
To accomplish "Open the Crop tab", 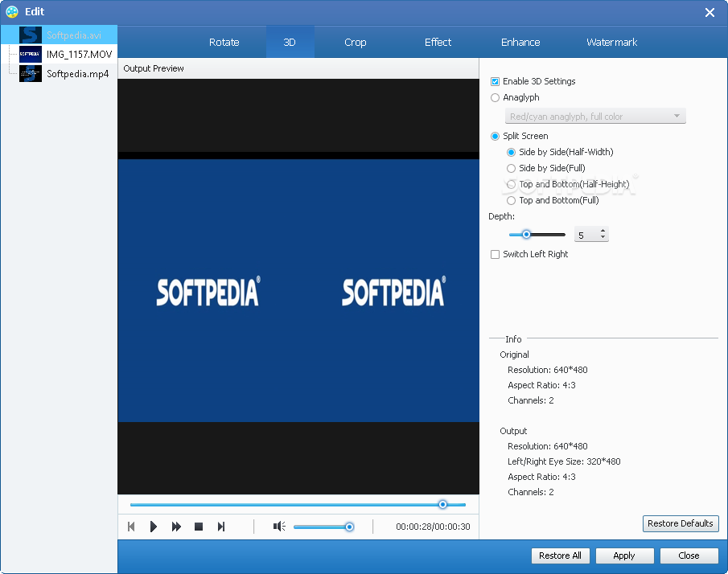I will pyautogui.click(x=356, y=43).
